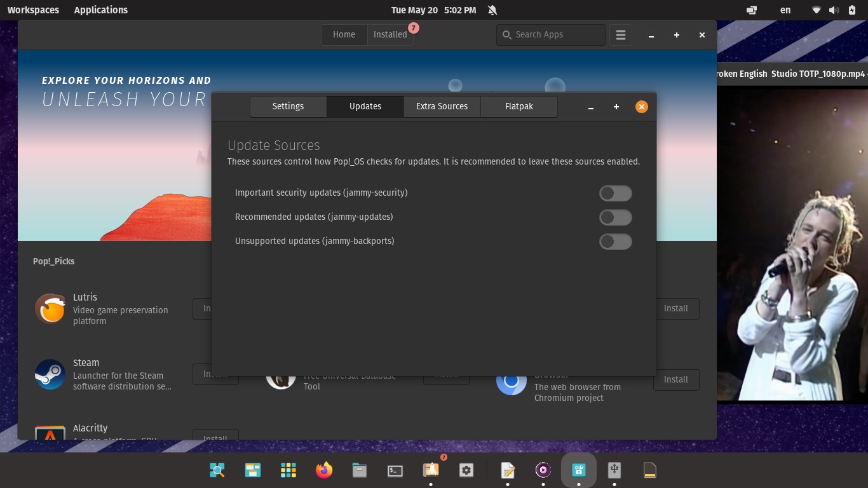The width and height of the screenshot is (868, 488).
Task: Click the volume speaker icon
Action: [x=834, y=10]
